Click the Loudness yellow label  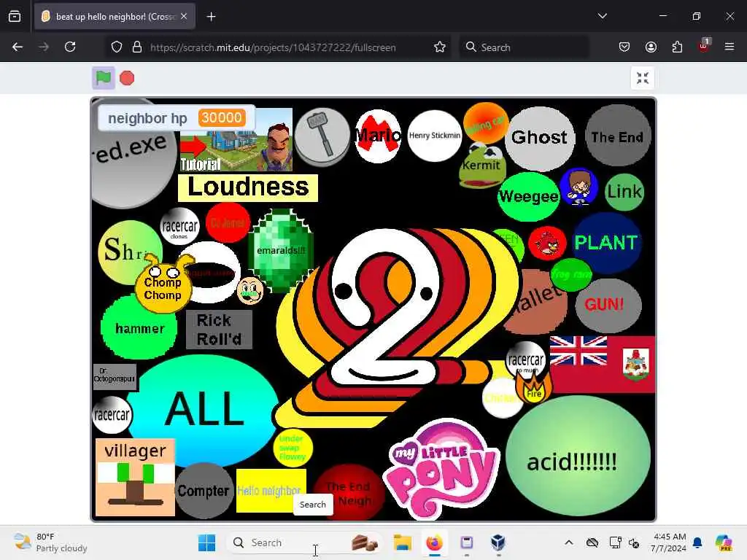click(248, 187)
